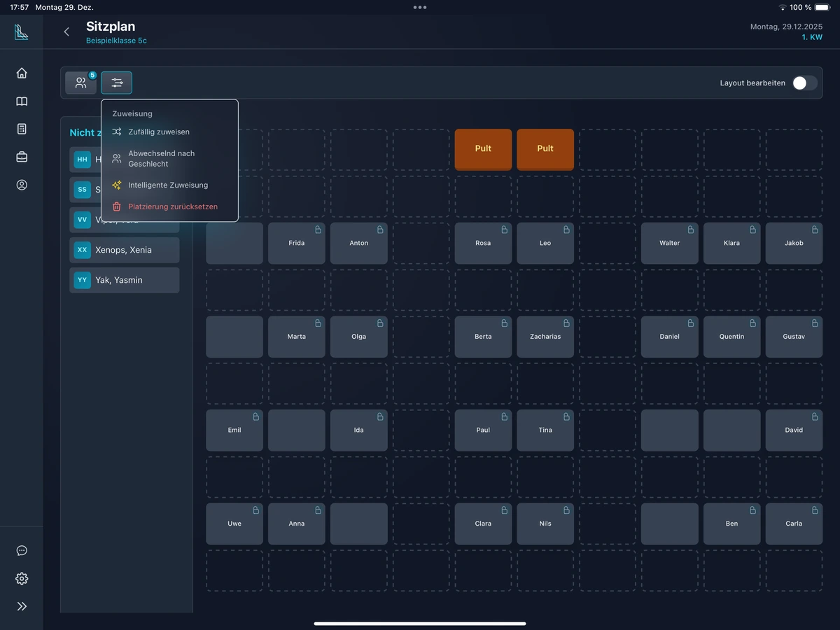Open the home icon in sidebar
This screenshot has width=840, height=630.
pyautogui.click(x=22, y=73)
